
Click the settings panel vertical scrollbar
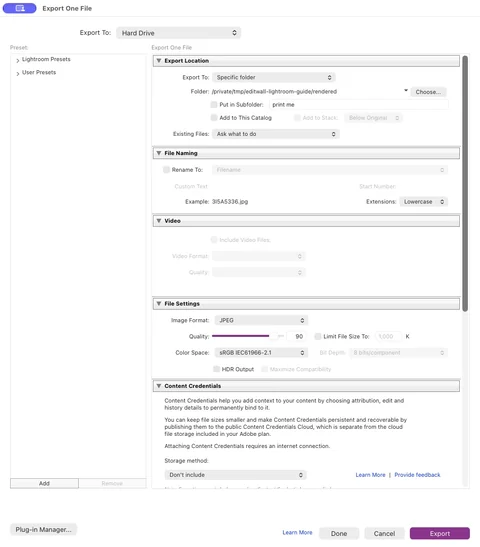[465, 183]
